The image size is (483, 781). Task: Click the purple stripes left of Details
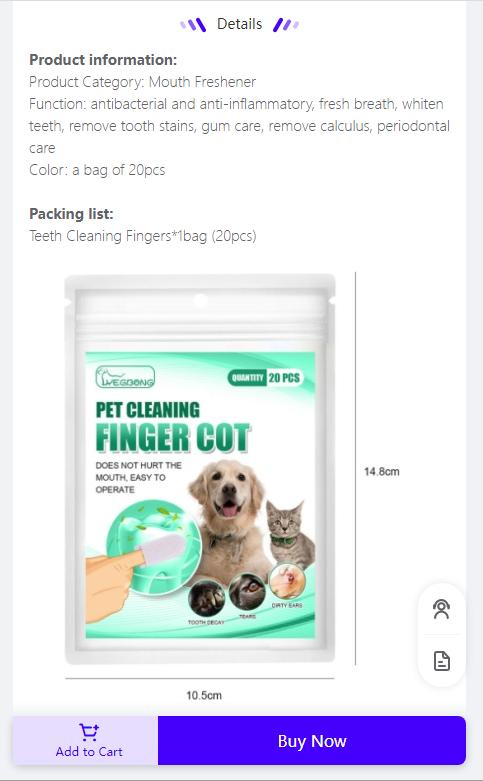tap(193, 24)
